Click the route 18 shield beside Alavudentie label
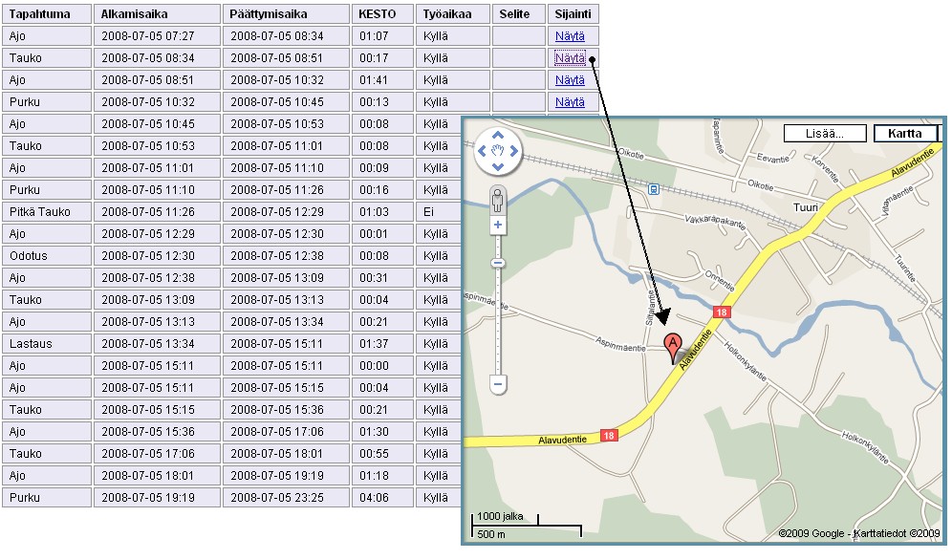952x560 pixels. [609, 435]
